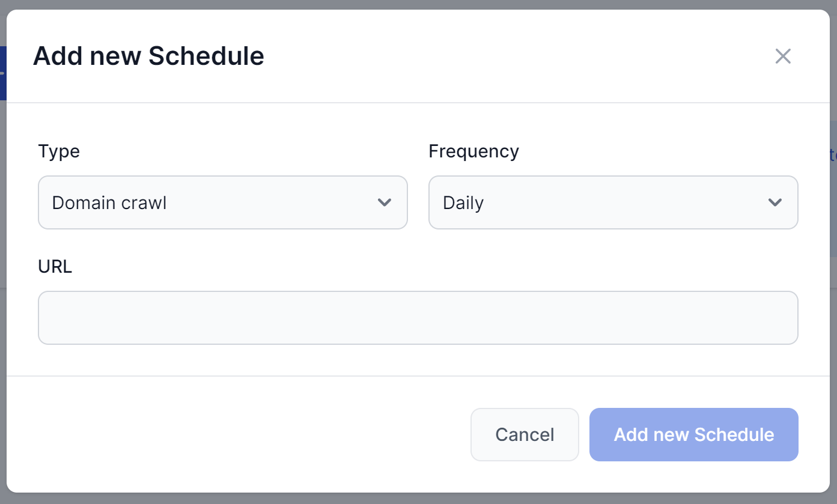The height and width of the screenshot is (504, 837).
Task: Open the Type dropdown showing Domain crawl
Action: pyautogui.click(x=222, y=202)
